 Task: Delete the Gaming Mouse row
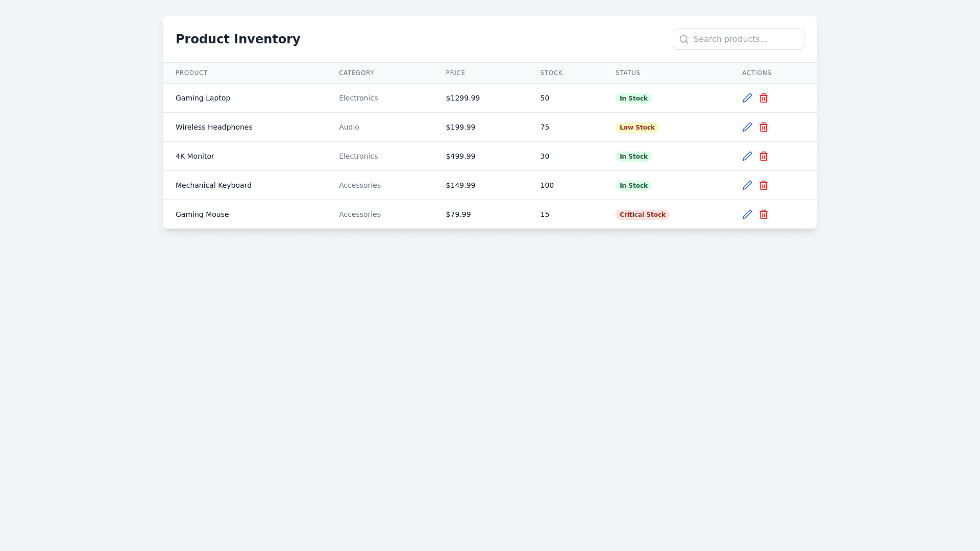click(x=764, y=214)
